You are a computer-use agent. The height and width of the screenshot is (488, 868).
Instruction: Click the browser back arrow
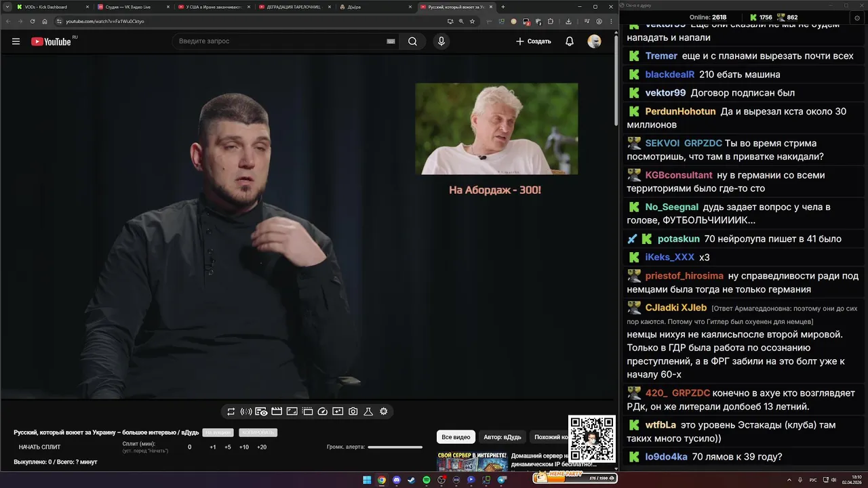click(x=9, y=21)
